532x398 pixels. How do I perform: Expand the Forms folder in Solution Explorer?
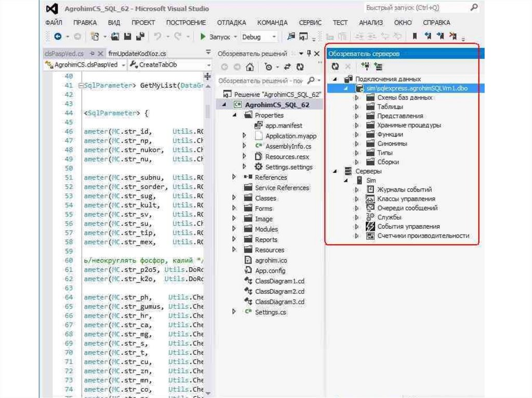click(x=234, y=209)
